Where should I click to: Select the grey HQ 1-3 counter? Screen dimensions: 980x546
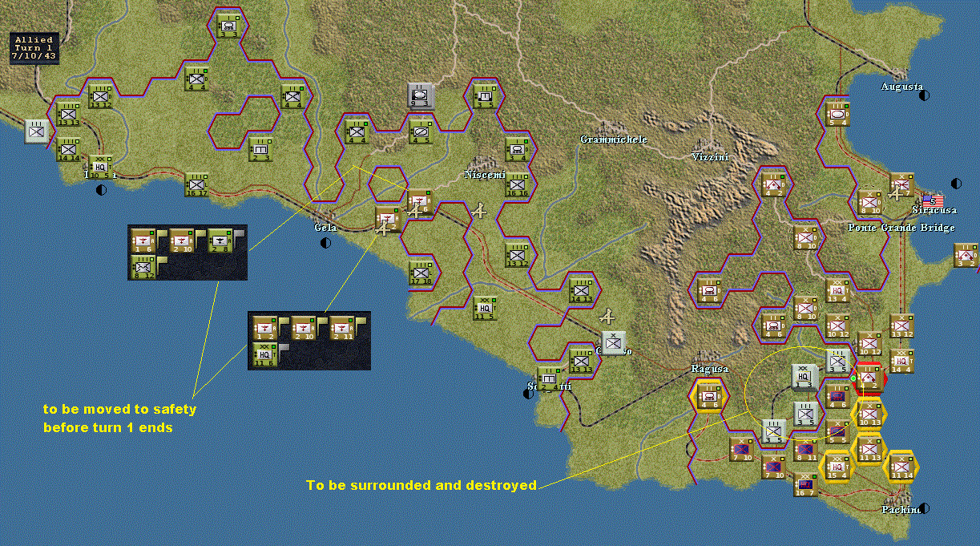point(804,377)
